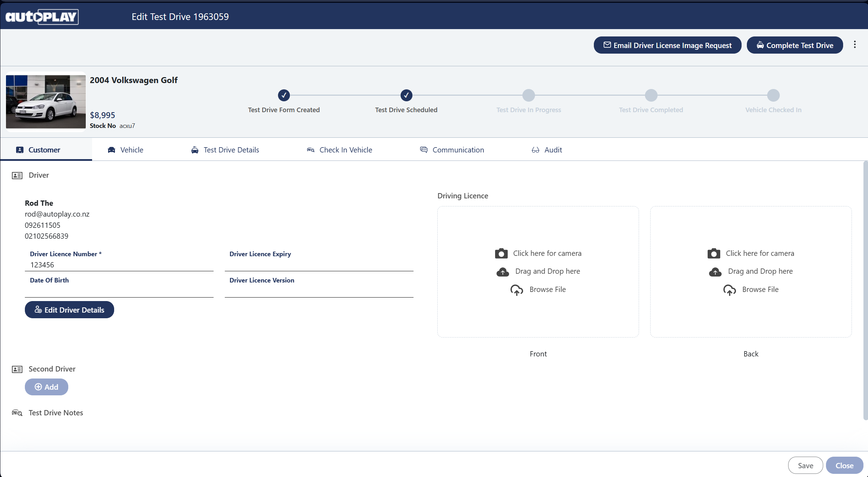Viewport: 868px width, 477px height.
Task: Open the Audit tab
Action: pos(547,150)
